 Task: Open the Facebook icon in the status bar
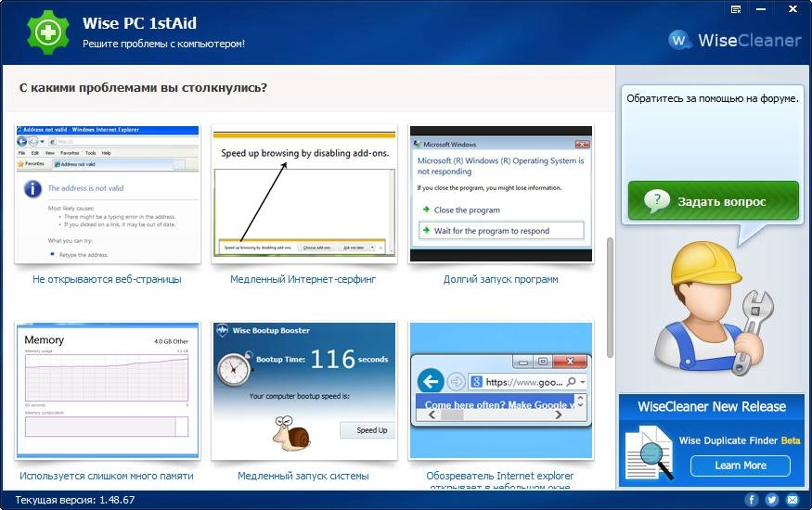click(752, 500)
